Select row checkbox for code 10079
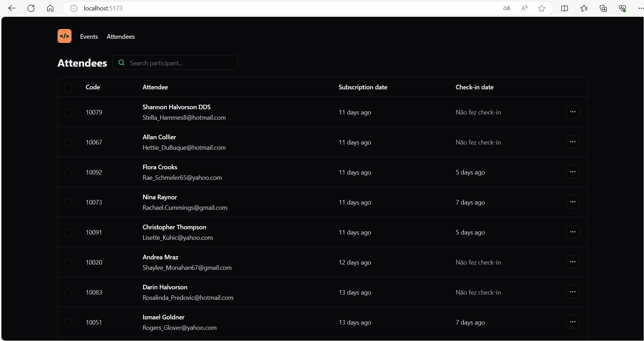Screen dimensions: 644x341 68,113
